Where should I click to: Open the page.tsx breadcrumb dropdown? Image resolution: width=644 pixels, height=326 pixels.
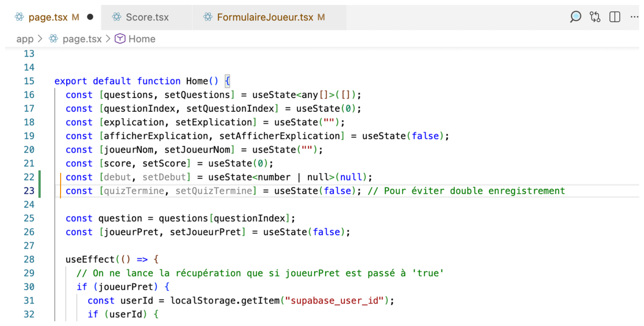[82, 39]
